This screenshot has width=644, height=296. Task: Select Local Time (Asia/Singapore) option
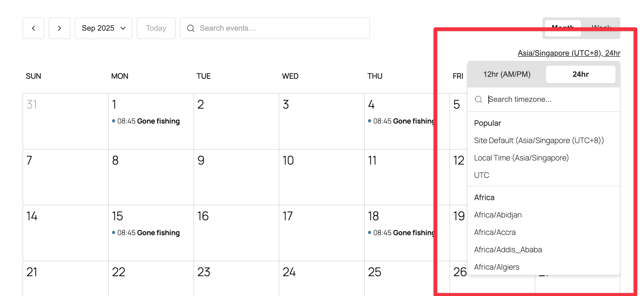pyautogui.click(x=521, y=158)
